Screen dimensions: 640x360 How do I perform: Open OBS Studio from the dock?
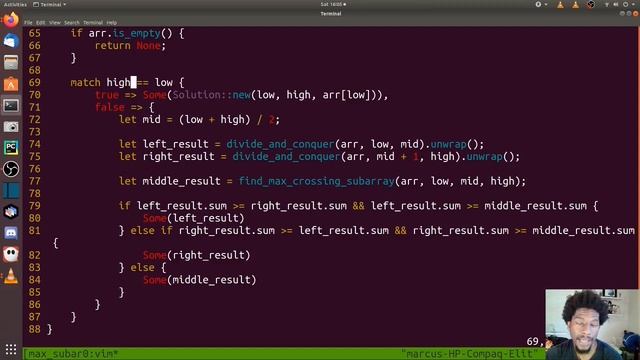[11, 169]
